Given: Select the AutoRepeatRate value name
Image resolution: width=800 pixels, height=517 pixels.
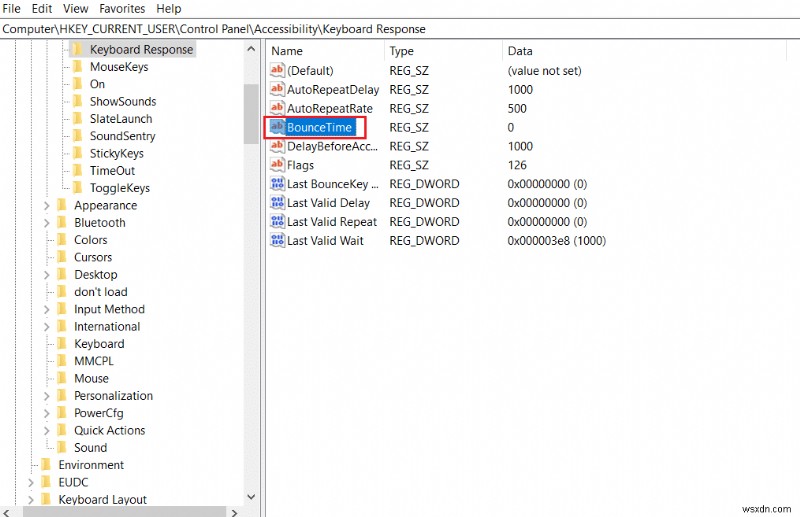Looking at the screenshot, I should (x=330, y=109).
